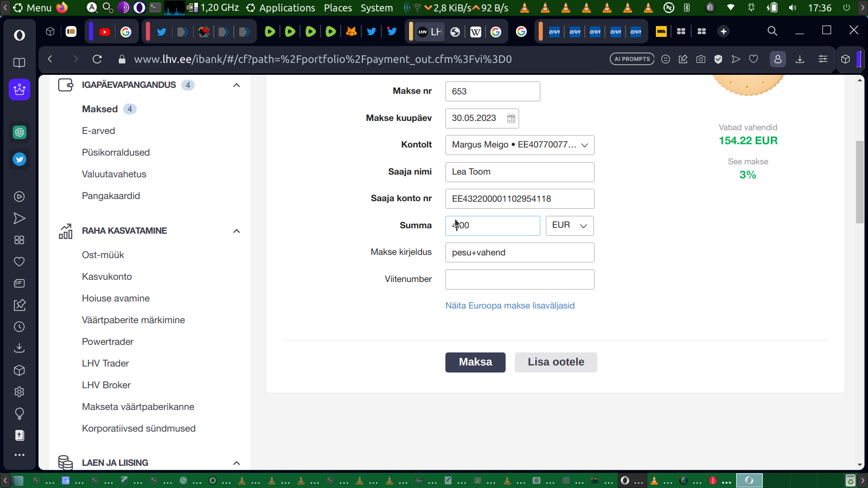868x488 pixels.
Task: Open the E-arved menu item
Action: pos(99,131)
